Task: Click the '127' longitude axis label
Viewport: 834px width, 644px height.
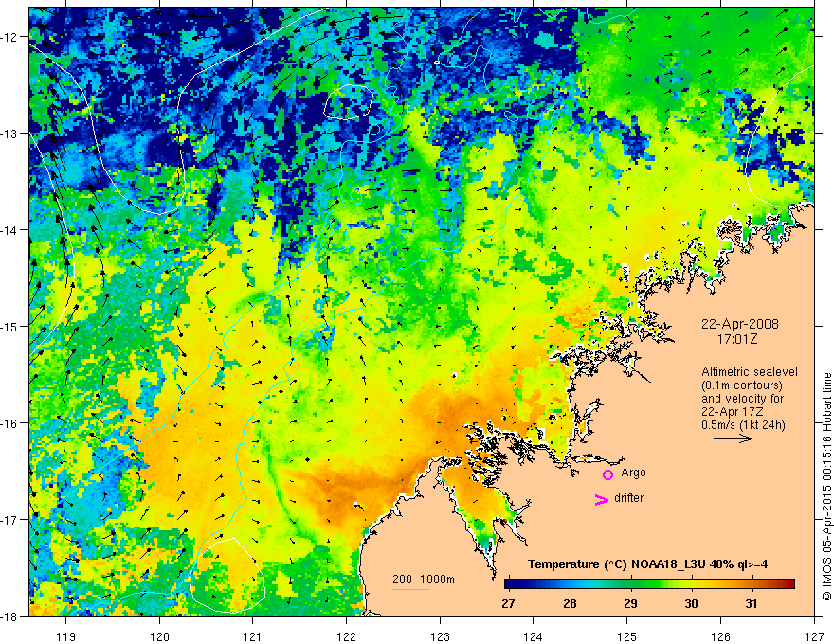Action: [814, 636]
